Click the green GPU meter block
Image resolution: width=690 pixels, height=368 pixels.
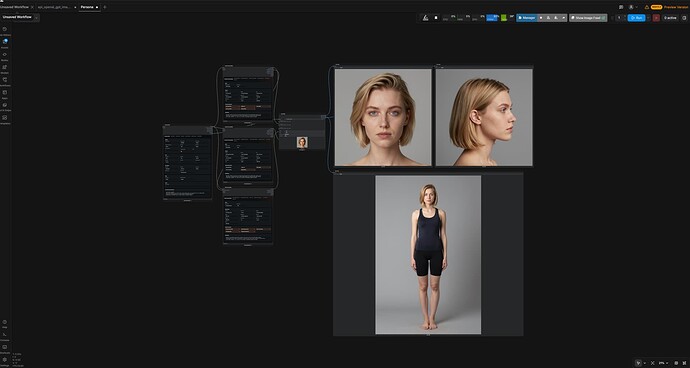coord(504,18)
